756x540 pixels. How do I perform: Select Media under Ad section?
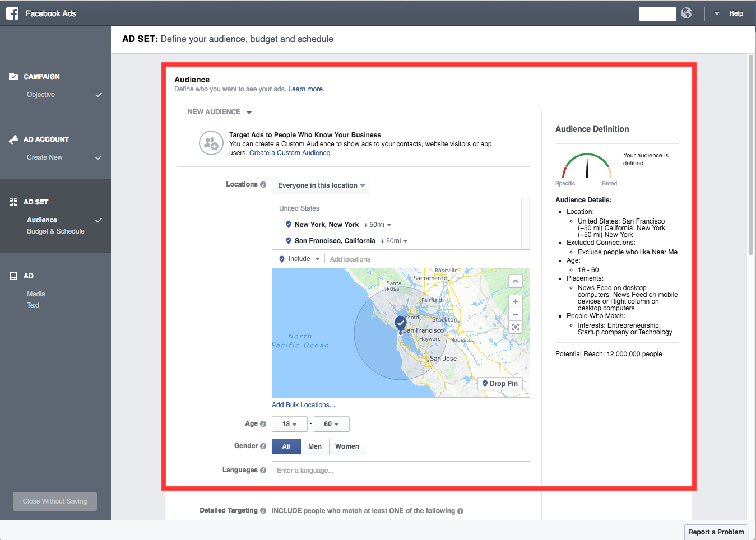[x=36, y=294]
